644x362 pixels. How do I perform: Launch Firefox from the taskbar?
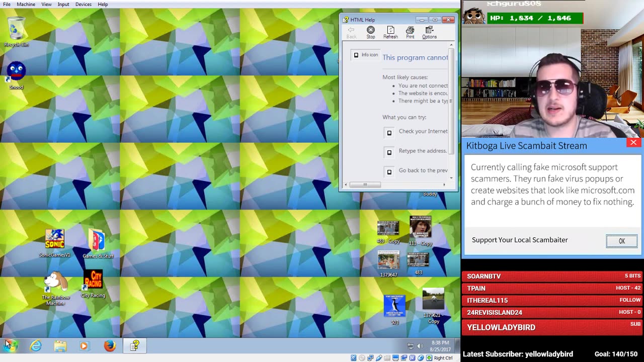(110, 345)
